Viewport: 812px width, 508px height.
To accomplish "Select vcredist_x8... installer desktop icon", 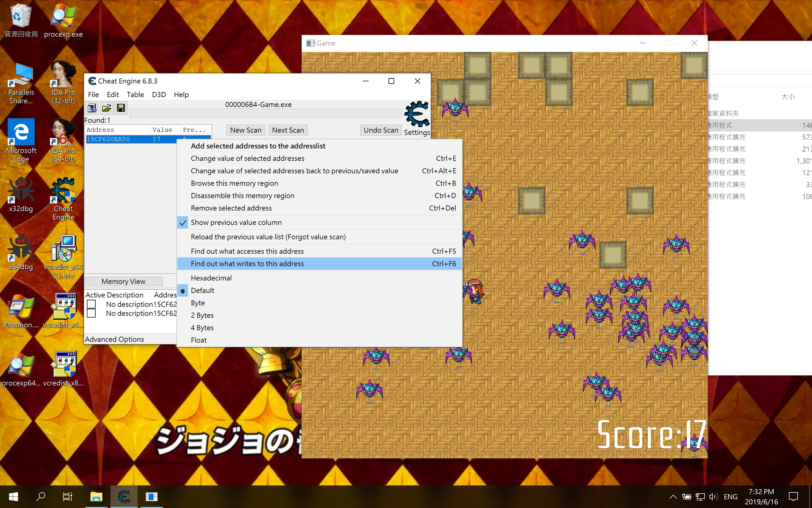I will click(x=63, y=369).
